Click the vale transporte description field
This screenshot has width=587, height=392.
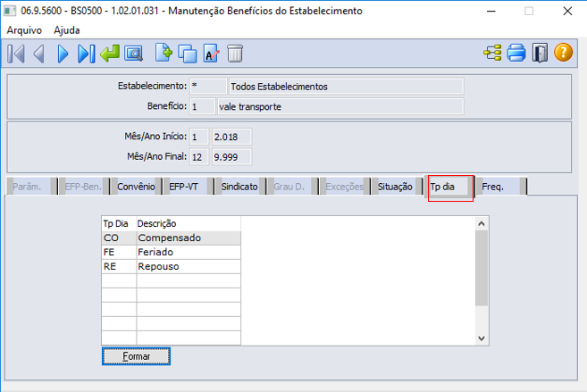click(340, 106)
